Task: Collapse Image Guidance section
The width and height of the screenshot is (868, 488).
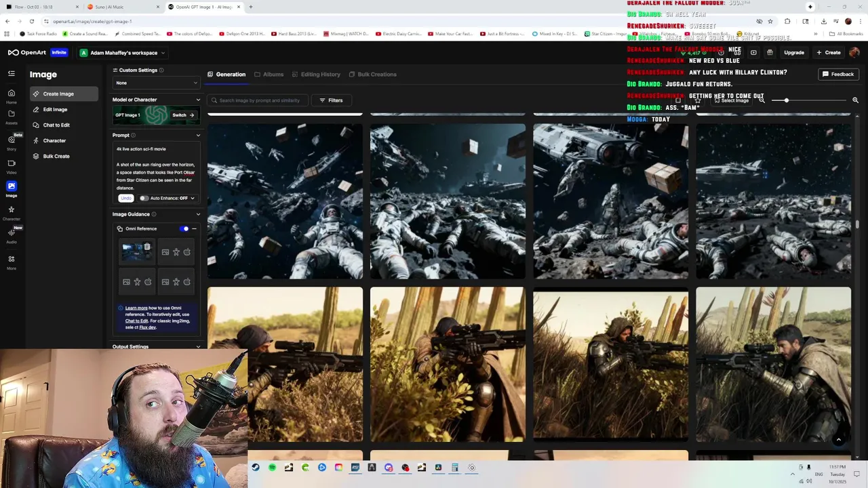Action: click(198, 214)
